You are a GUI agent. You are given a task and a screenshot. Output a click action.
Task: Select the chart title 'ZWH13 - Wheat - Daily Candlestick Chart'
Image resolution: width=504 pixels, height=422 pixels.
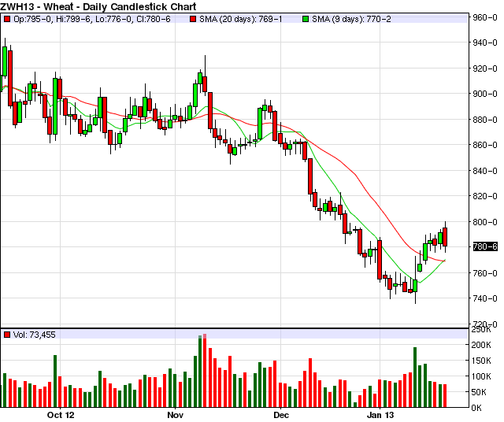click(x=98, y=6)
